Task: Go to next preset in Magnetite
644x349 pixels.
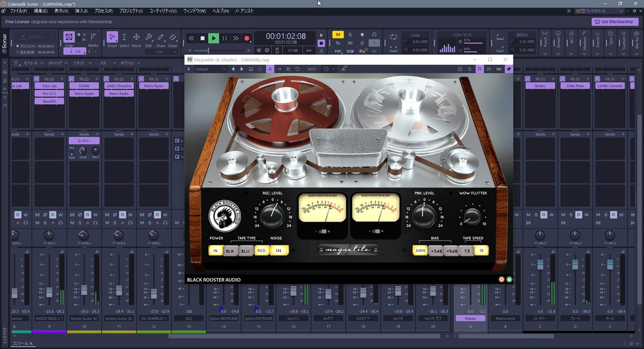Action: (x=241, y=69)
